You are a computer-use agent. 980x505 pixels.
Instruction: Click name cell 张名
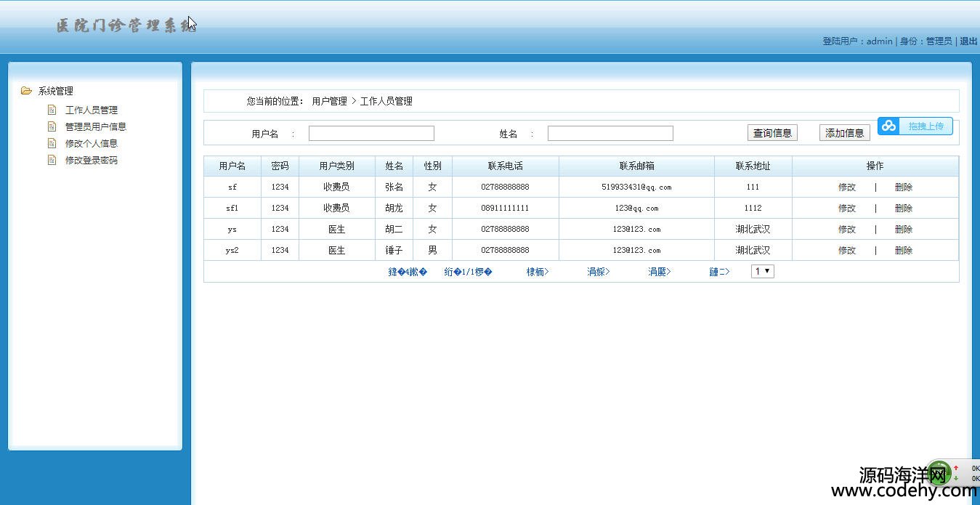(394, 187)
